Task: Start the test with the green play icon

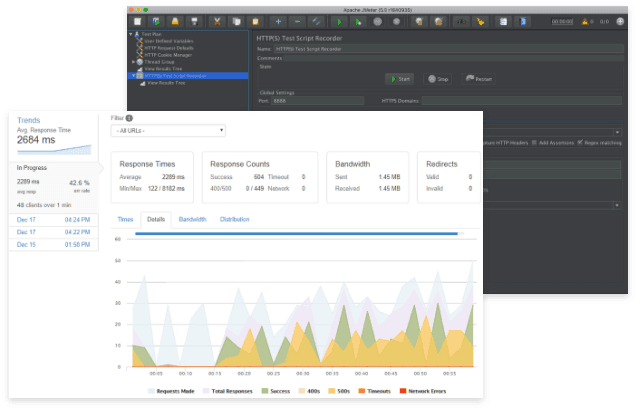Action: (x=339, y=22)
